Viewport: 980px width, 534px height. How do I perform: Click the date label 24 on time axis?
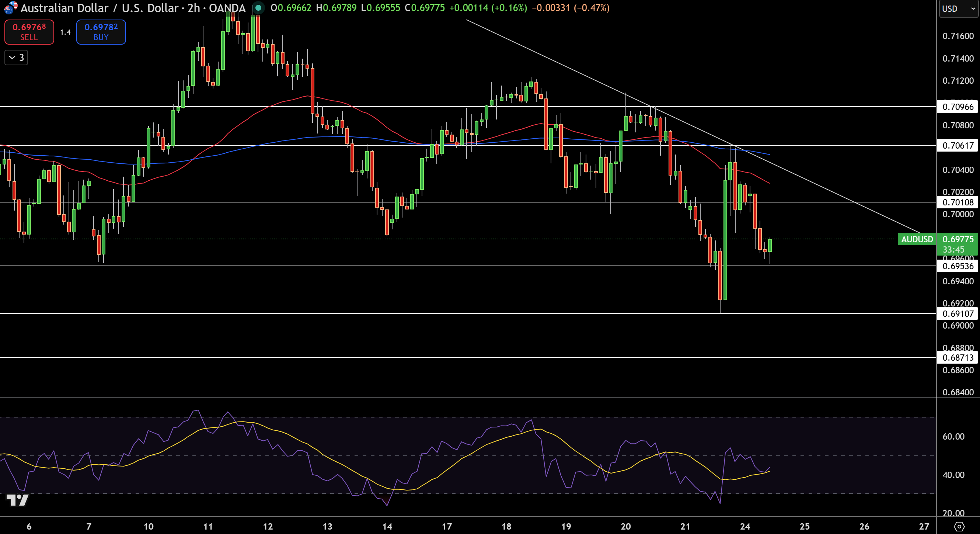pyautogui.click(x=745, y=526)
